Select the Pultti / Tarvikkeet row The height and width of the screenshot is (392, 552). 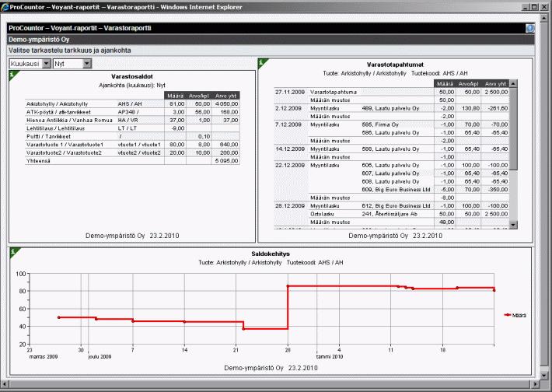point(133,136)
